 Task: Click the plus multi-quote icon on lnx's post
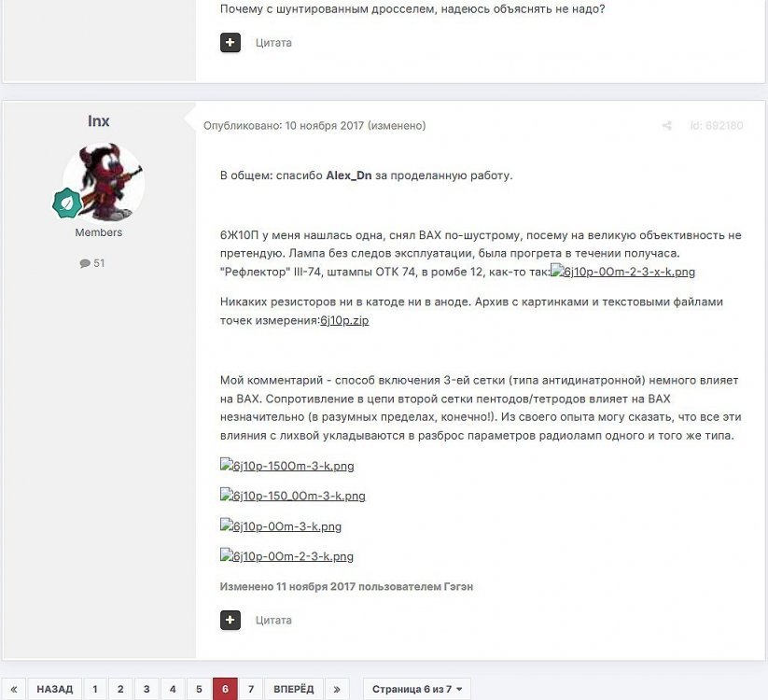click(x=230, y=620)
